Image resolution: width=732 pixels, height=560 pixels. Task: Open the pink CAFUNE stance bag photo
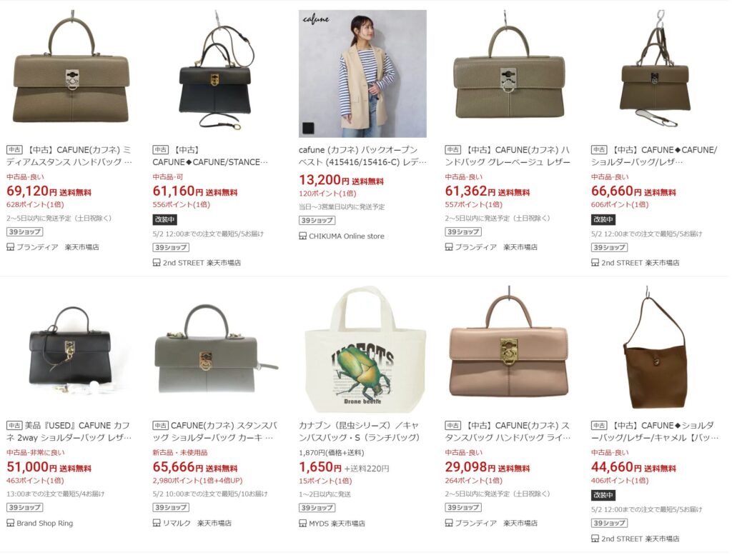[x=508, y=349]
